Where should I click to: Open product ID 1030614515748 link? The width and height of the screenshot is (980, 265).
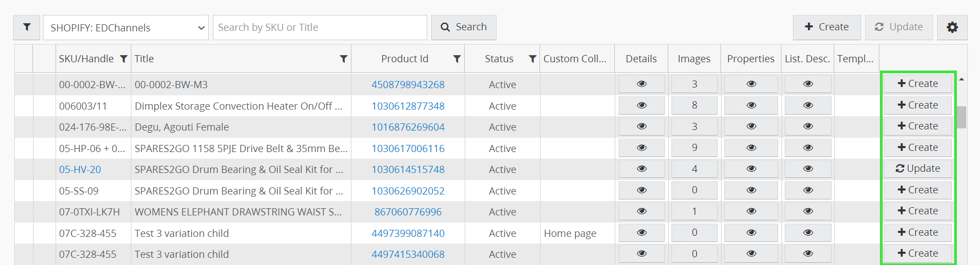408,170
